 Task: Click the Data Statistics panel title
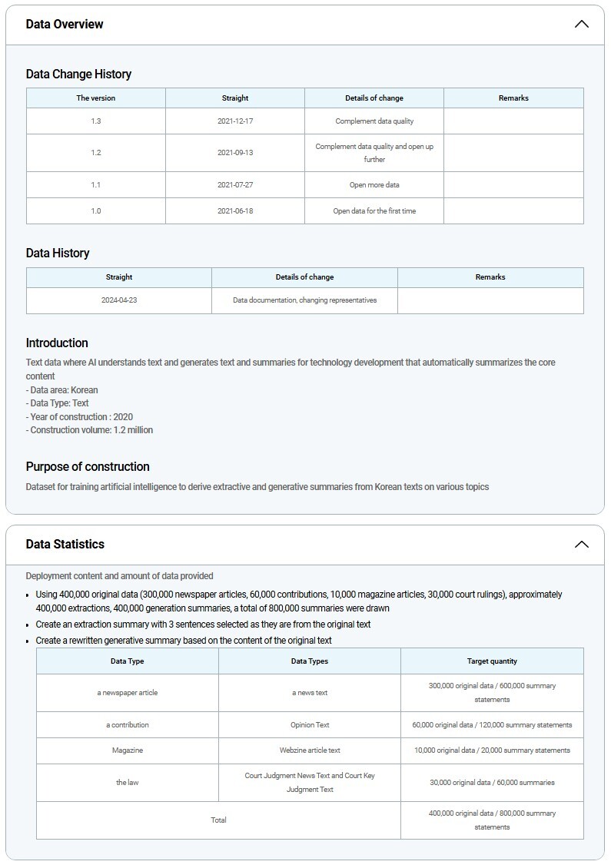pos(65,545)
